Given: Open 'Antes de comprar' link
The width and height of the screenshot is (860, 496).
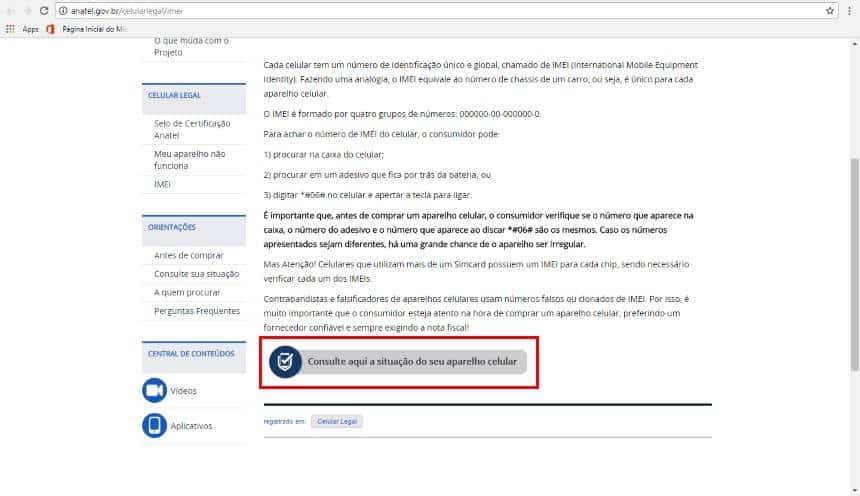Looking at the screenshot, I should 189,256.
